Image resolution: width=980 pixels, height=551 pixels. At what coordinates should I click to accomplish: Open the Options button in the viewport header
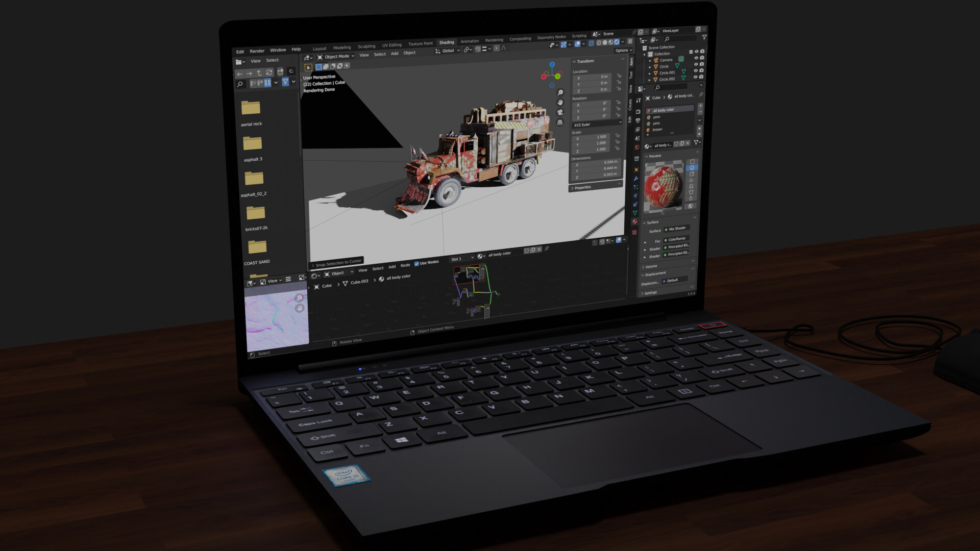click(x=622, y=51)
